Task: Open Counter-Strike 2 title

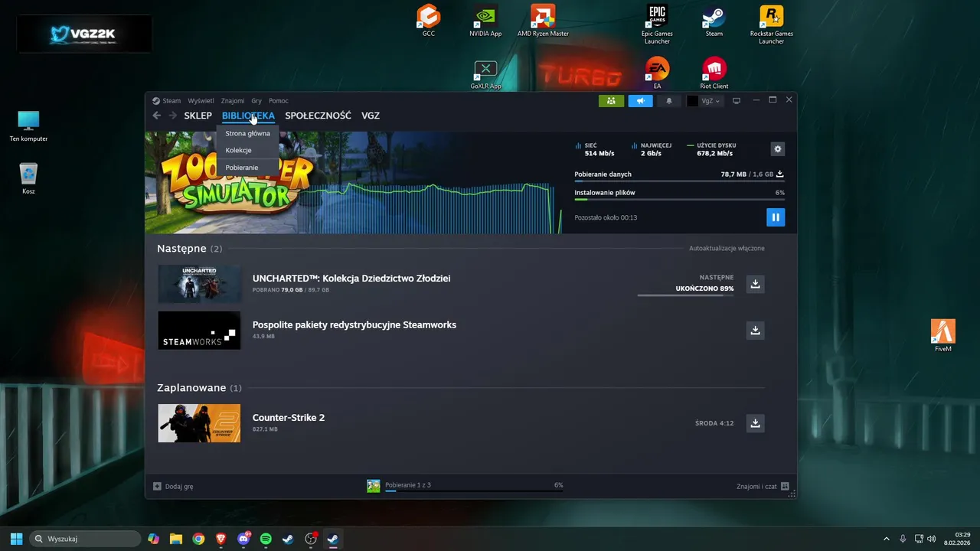Action: (289, 418)
